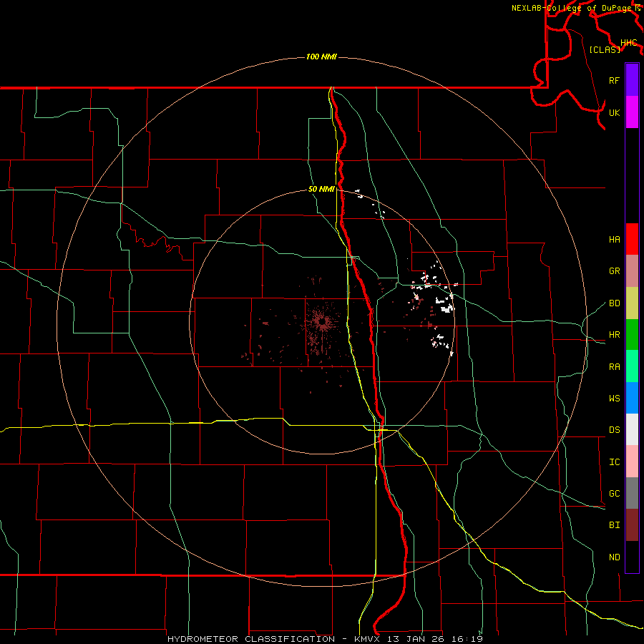The image size is (644, 644).
Task: Click the GC gray legend swatch
Action: tap(632, 493)
